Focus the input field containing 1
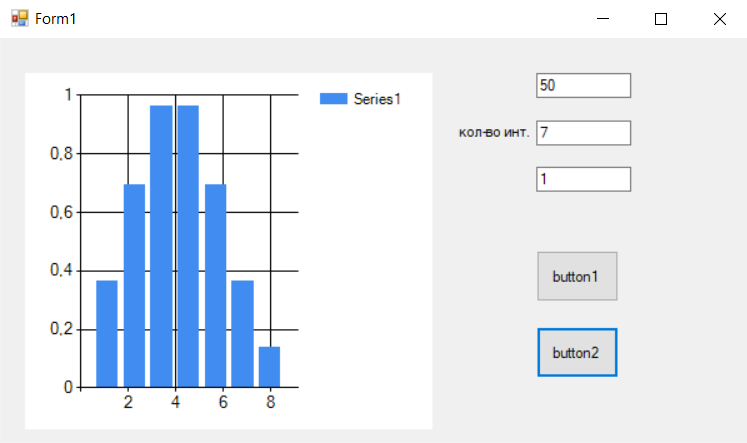Screen dimensions: 747x443 click(584, 179)
